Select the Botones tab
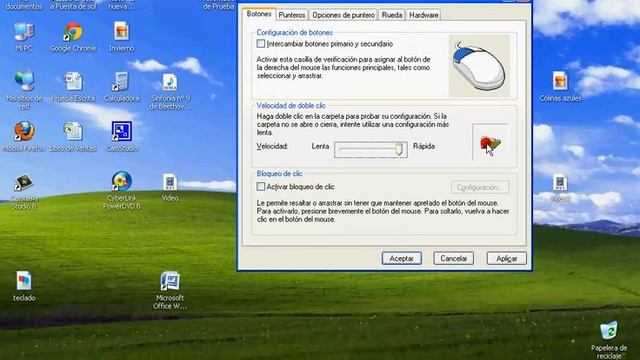Image resolution: width=640 pixels, height=360 pixels. tap(259, 14)
